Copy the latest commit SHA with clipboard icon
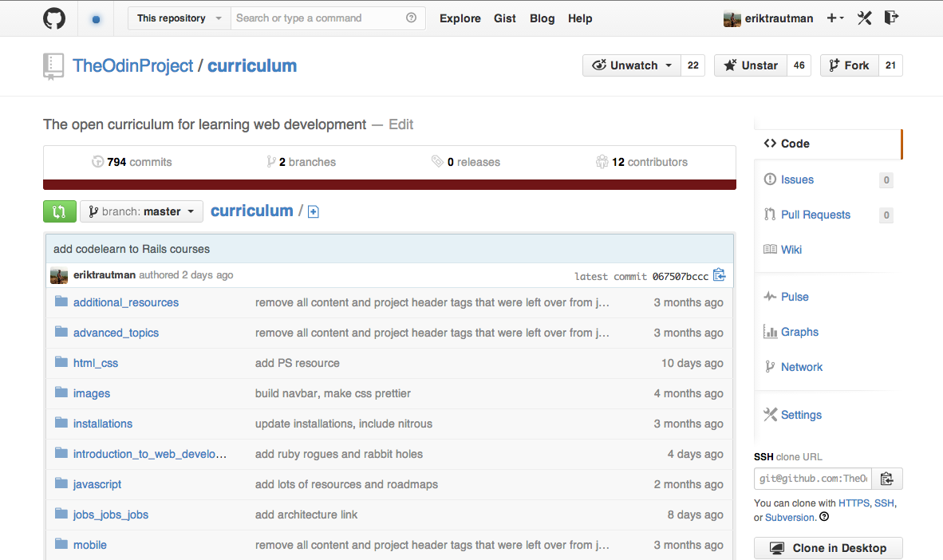Viewport: 943px width, 560px height. pos(719,274)
